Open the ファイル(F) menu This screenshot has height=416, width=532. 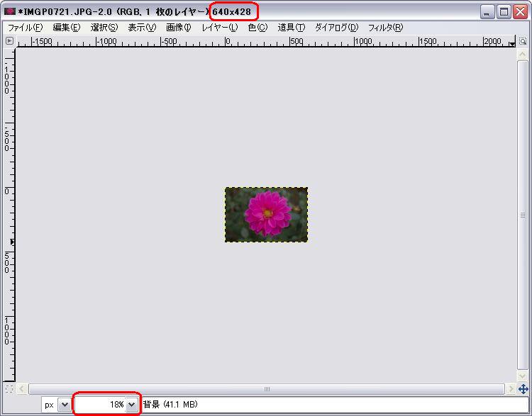click(25, 28)
